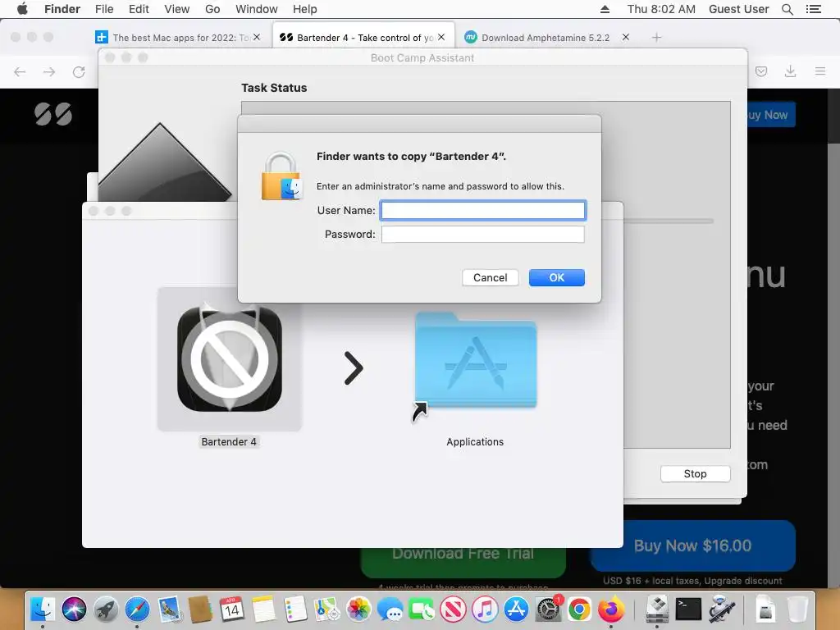The width and height of the screenshot is (840, 630).
Task: Open Contacts from the Dock
Action: (x=200, y=609)
